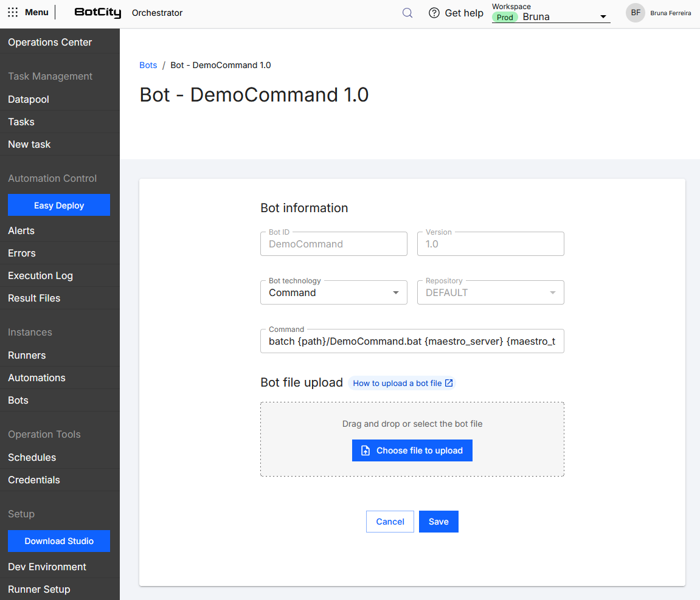Click the Orchestrator header text

pos(157,13)
